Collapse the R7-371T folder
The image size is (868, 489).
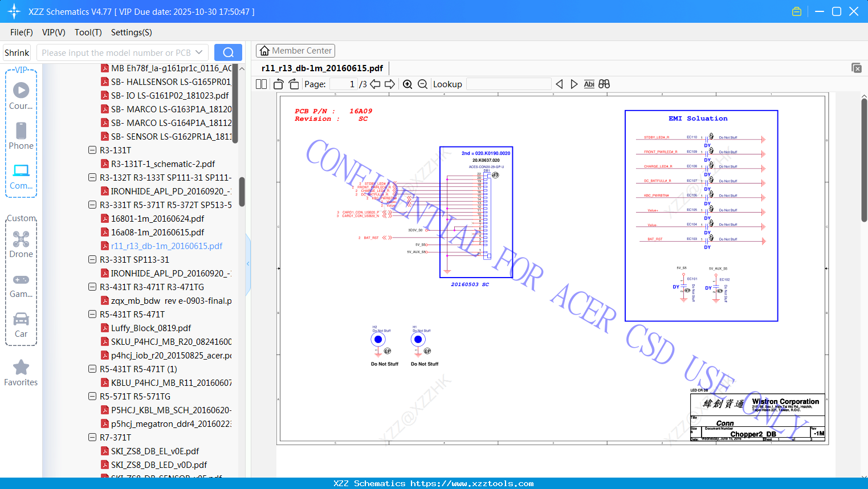pyautogui.click(x=92, y=437)
